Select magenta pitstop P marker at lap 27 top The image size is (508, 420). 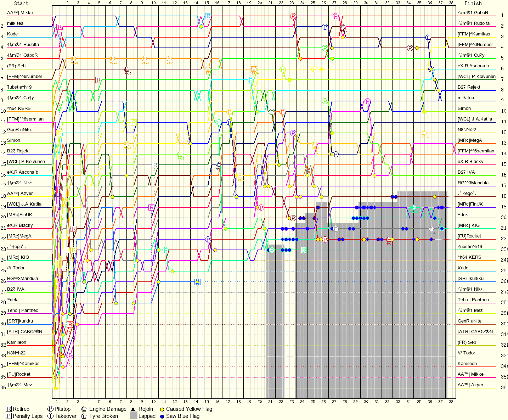(336, 16)
